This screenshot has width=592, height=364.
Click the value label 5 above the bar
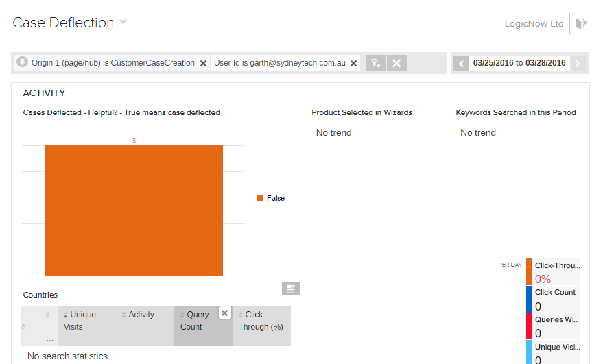pyautogui.click(x=134, y=141)
